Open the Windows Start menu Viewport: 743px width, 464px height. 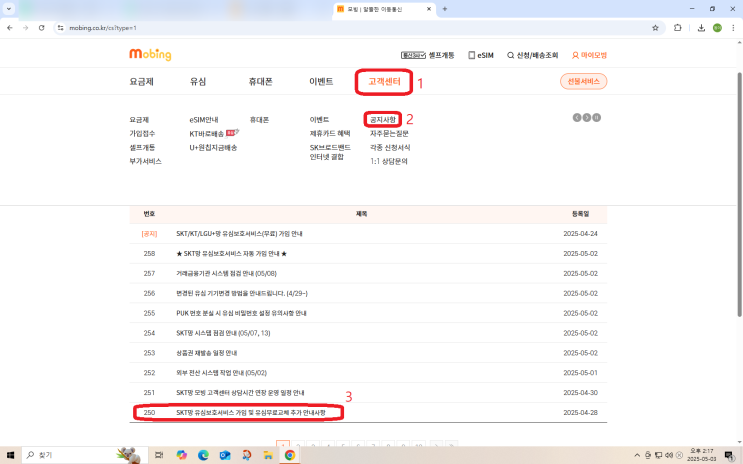click(10, 455)
